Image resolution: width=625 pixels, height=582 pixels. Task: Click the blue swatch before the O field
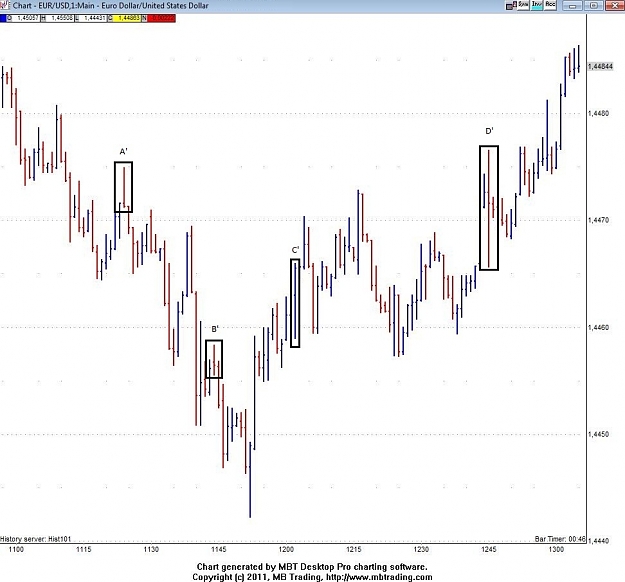[3, 18]
